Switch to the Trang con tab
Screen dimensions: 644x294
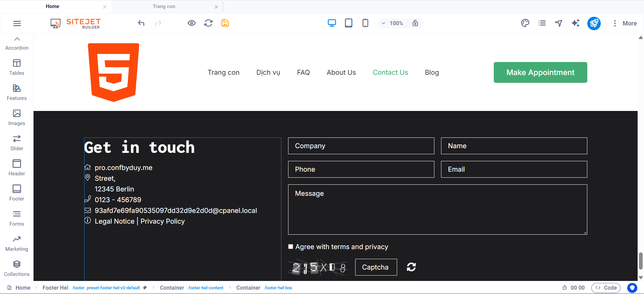pyautogui.click(x=164, y=6)
